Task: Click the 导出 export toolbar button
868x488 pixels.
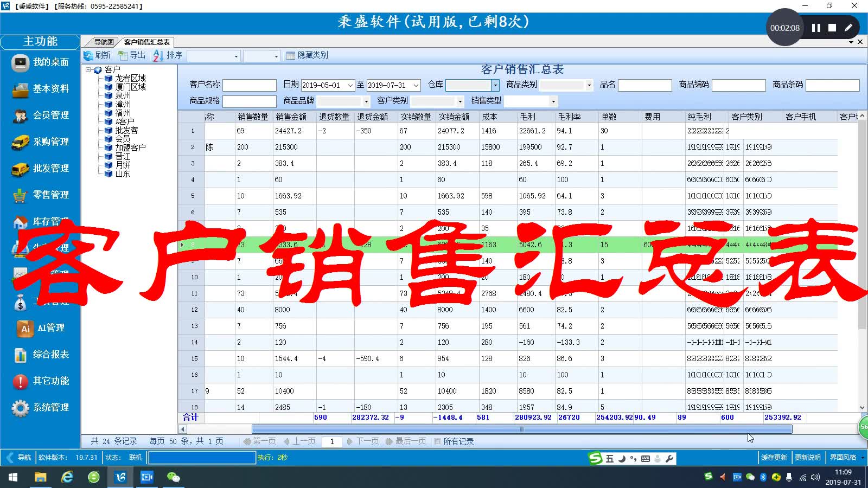Action: click(132, 55)
